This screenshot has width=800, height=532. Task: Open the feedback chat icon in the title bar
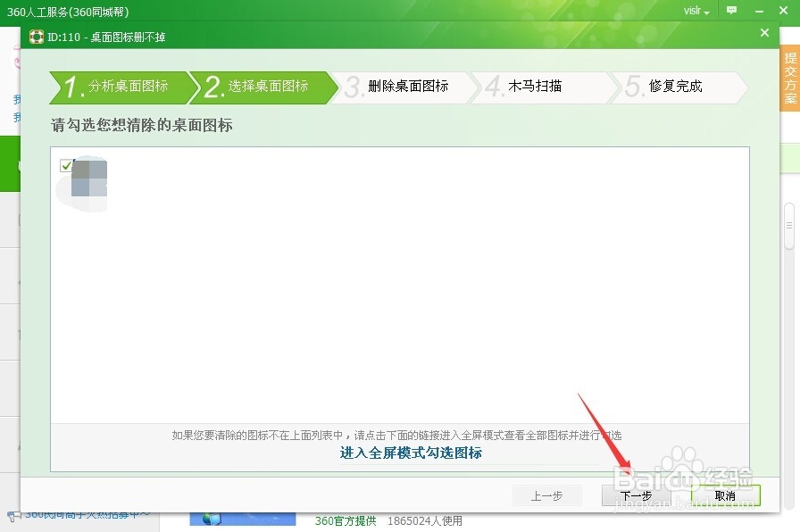click(732, 10)
